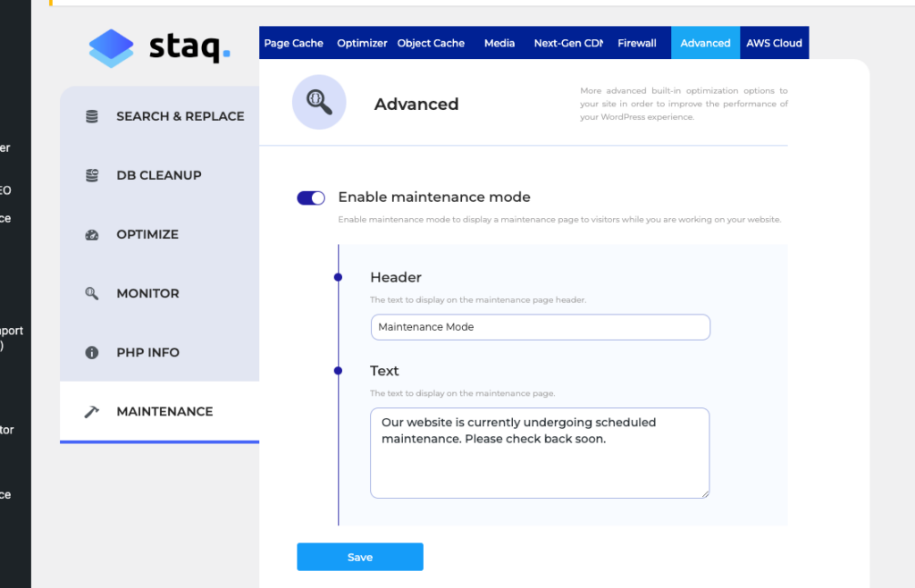915x588 pixels.
Task: Switch to the Object Cache tab
Action: click(x=431, y=42)
